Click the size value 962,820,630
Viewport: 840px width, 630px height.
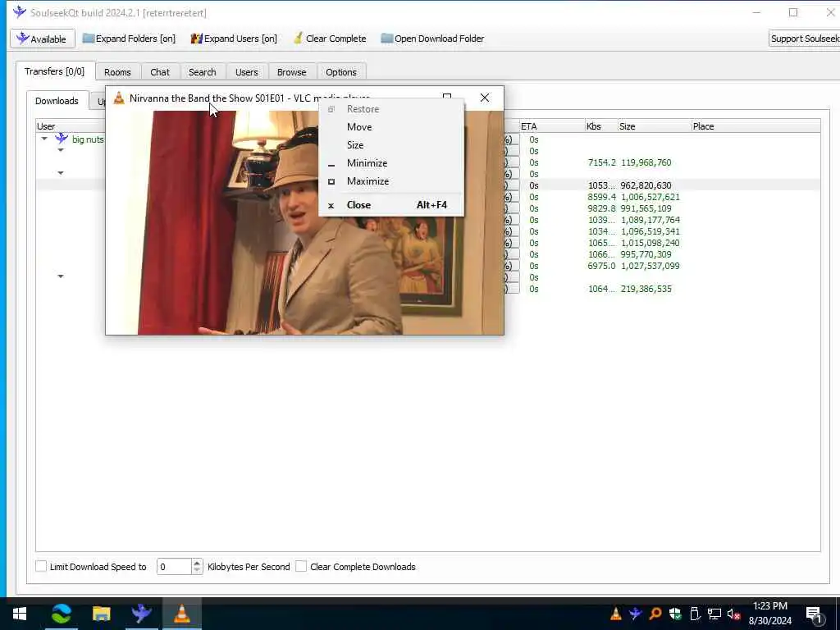click(646, 185)
